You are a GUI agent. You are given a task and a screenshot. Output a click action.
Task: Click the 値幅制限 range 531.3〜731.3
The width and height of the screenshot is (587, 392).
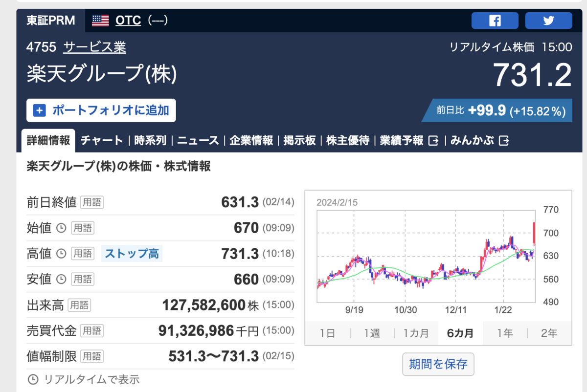213,356
